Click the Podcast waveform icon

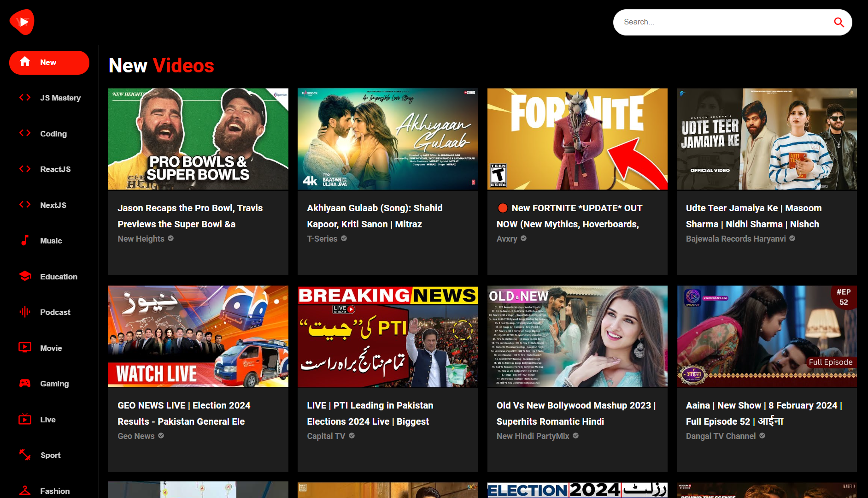tap(25, 312)
